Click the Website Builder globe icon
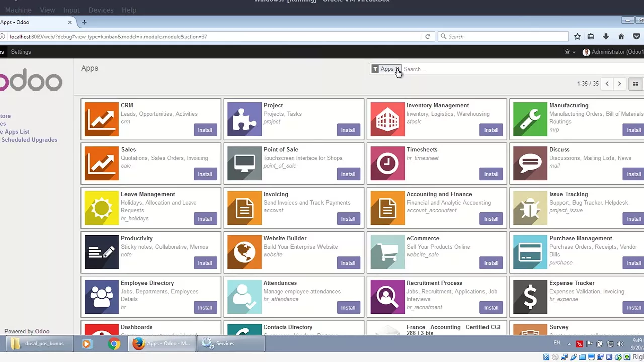644x362 pixels. [245, 252]
